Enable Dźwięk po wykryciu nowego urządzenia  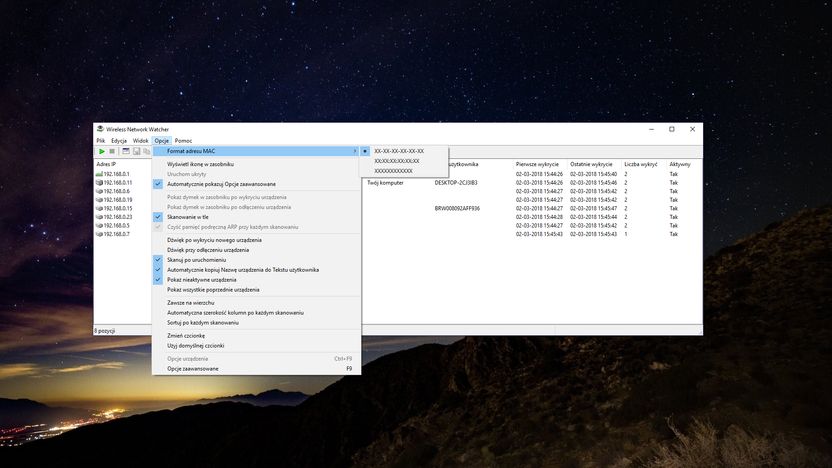pyautogui.click(x=256, y=240)
